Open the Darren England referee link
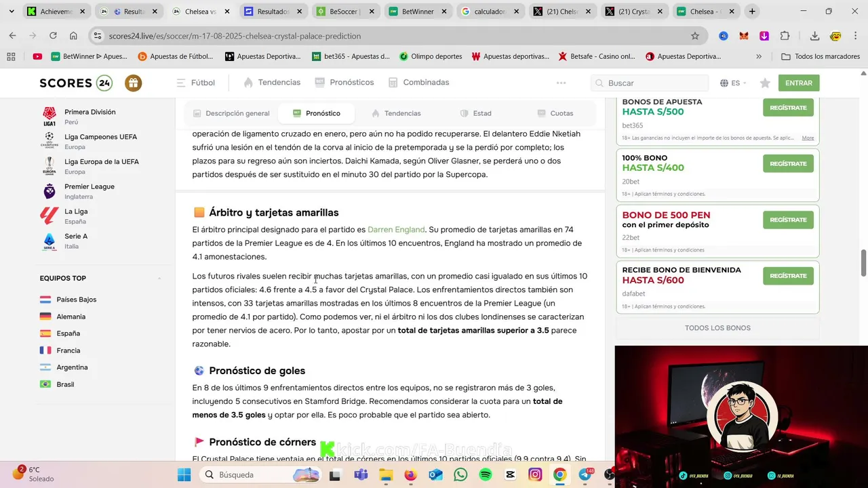Screen dimensions: 868x488 [396, 230]
